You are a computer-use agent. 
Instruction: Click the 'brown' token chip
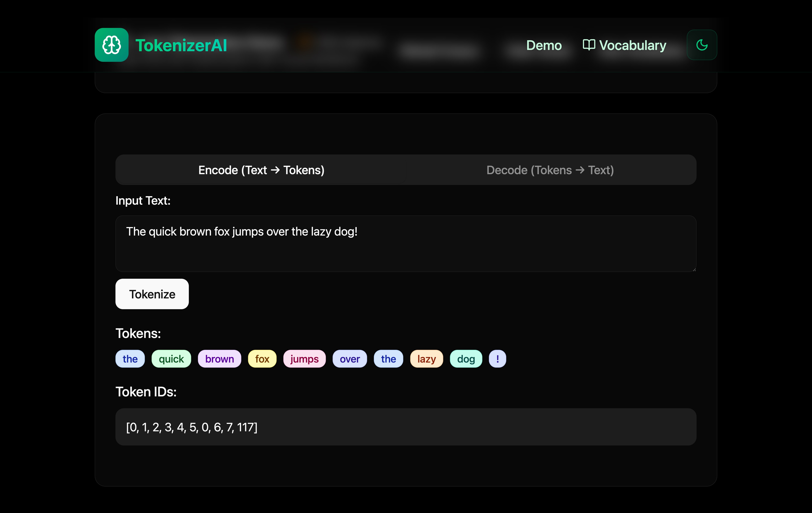pyautogui.click(x=219, y=359)
